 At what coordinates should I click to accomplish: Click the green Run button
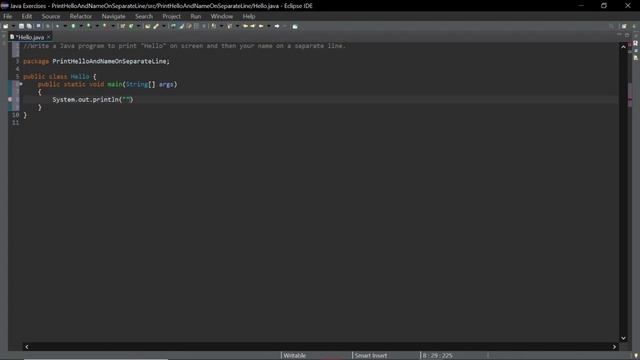(73, 26)
